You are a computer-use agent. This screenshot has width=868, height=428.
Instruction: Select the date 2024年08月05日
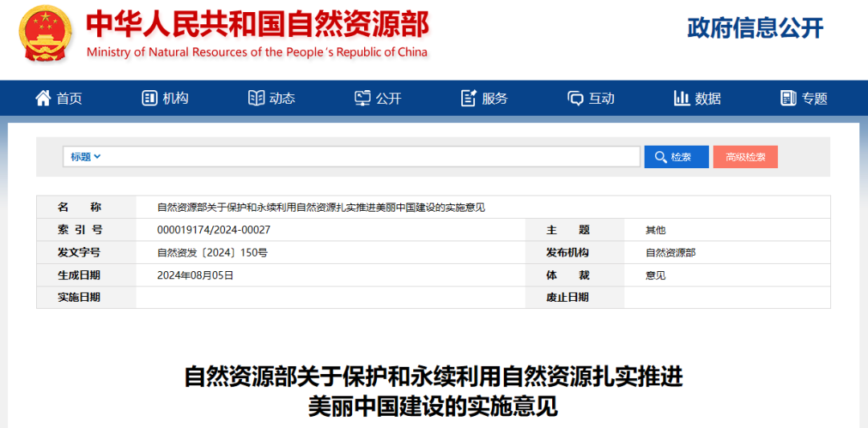pyautogui.click(x=195, y=275)
